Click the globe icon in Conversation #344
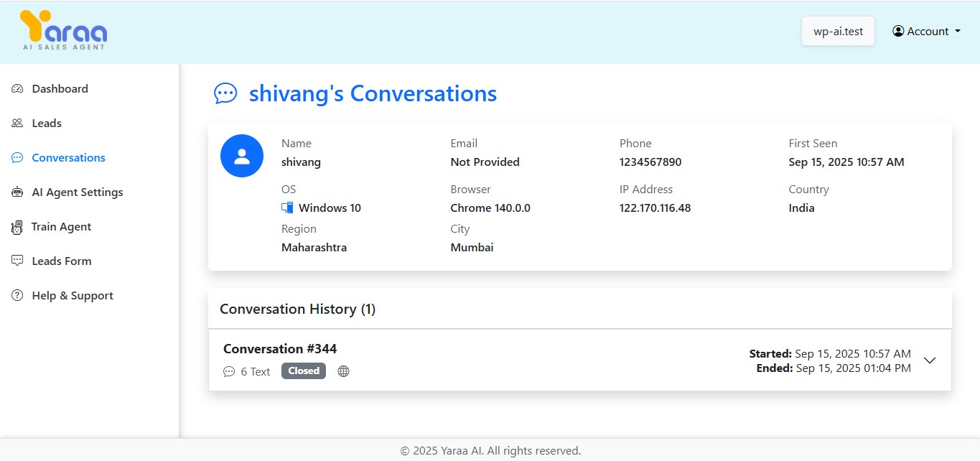The image size is (980, 461). [x=343, y=371]
